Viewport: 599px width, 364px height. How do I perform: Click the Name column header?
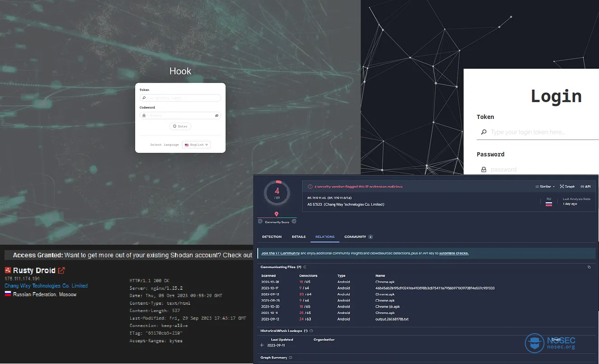coord(380,275)
